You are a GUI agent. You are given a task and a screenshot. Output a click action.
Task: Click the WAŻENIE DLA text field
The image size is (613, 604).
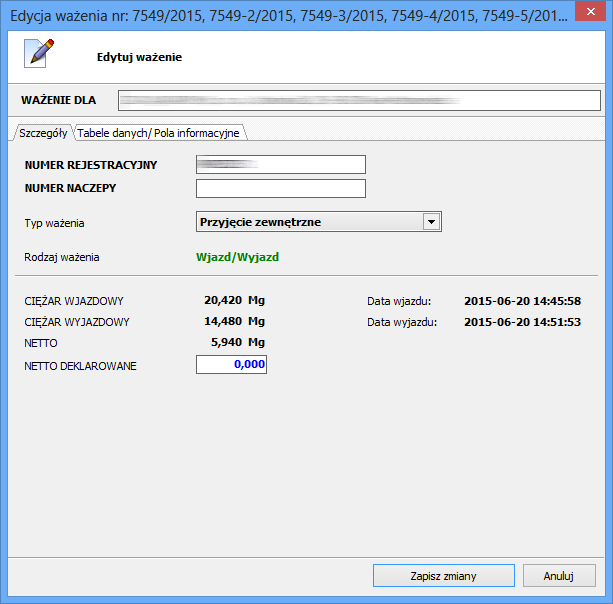(x=358, y=100)
